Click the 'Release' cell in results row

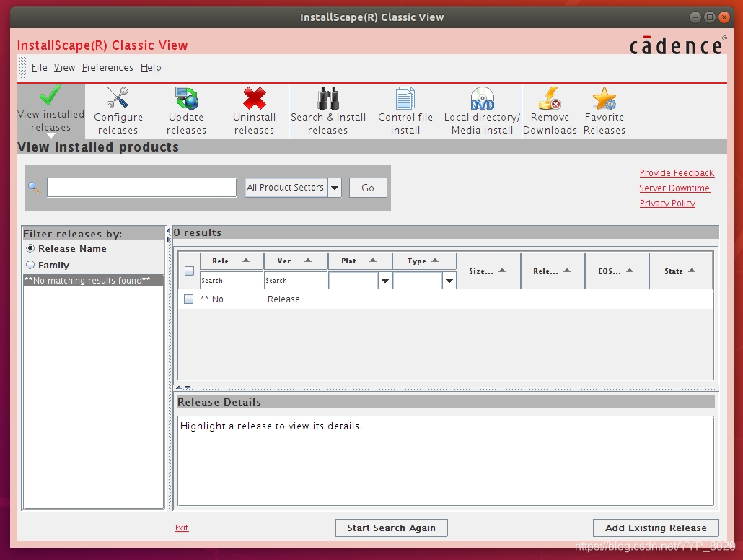[x=283, y=299]
